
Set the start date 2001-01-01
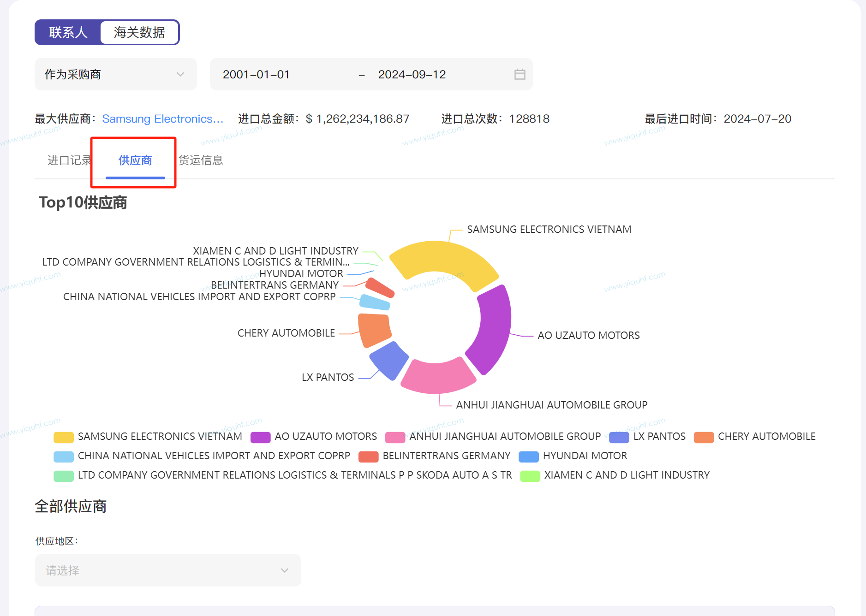(x=256, y=74)
